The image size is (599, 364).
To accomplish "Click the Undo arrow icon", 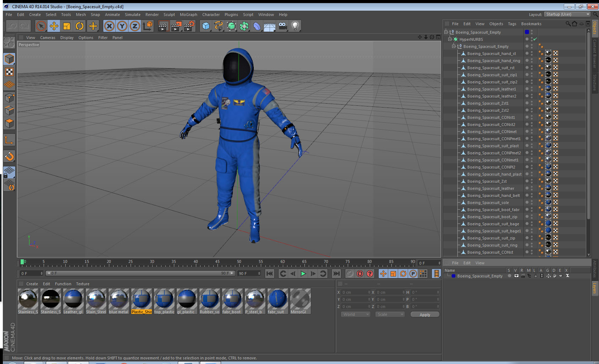I will click(x=12, y=26).
